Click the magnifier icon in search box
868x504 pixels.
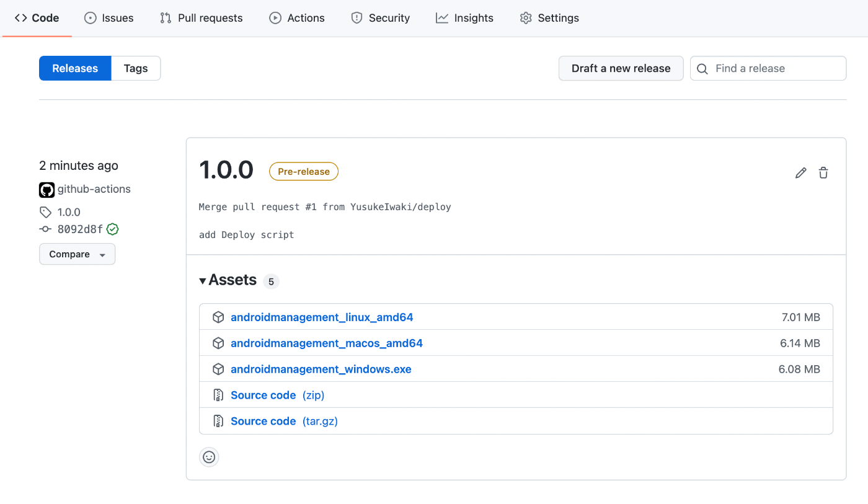point(702,69)
